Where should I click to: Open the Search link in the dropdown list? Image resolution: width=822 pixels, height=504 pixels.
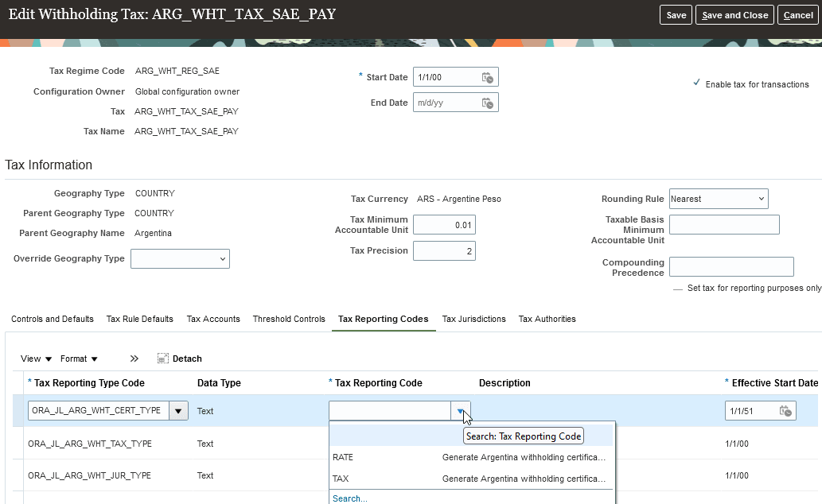(349, 498)
